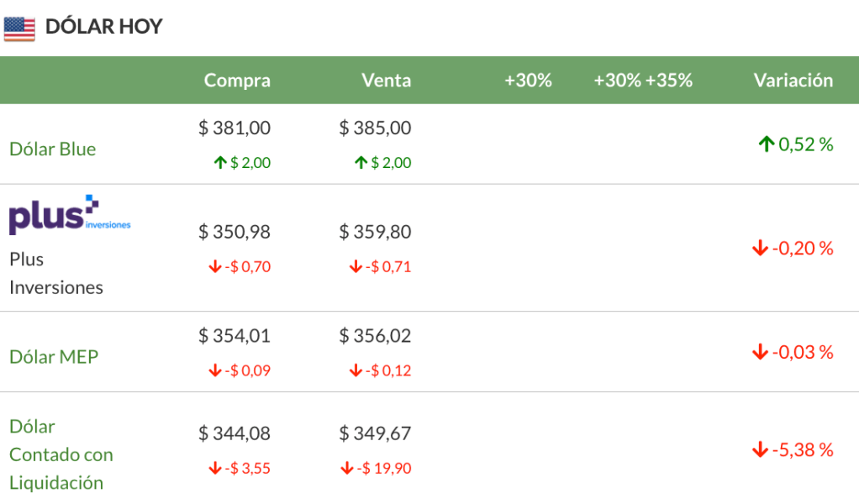Click red down arrow in Contado con Liquidación variación
The width and height of the screenshot is (859, 504).
point(760,450)
